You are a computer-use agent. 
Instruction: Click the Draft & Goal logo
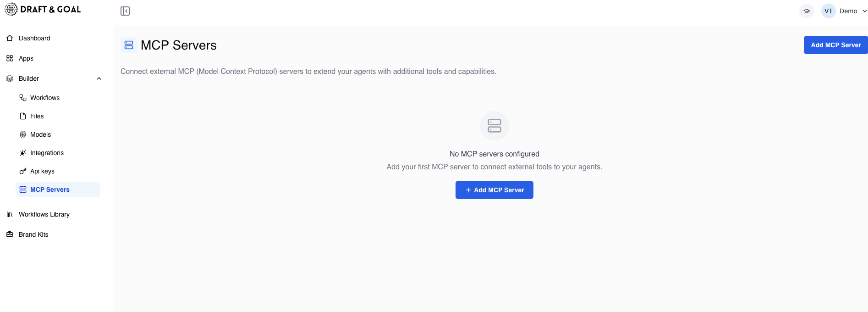pos(42,9)
